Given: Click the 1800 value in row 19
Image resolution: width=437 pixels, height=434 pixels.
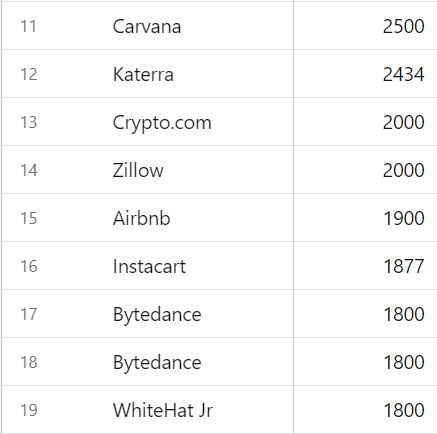Looking at the screenshot, I should click(404, 410).
